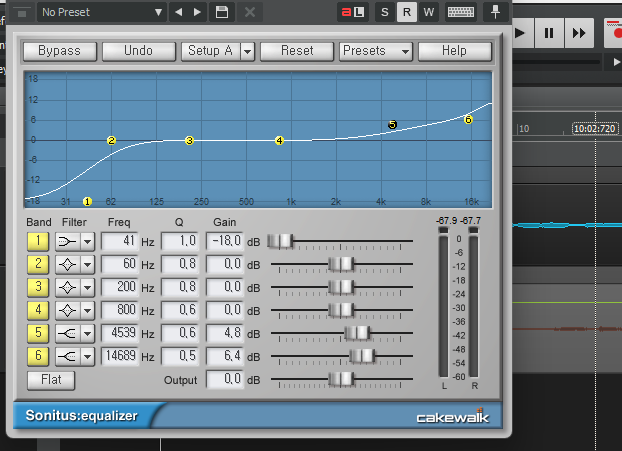The height and width of the screenshot is (451, 622).
Task: Click Pause in Cakewalk transport
Action: (549, 33)
